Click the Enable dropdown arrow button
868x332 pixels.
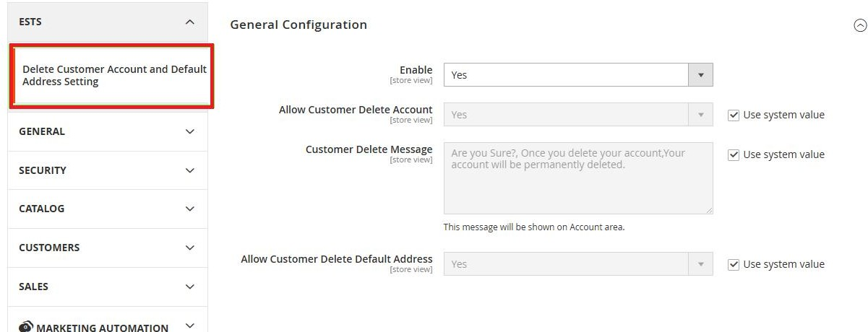(700, 75)
